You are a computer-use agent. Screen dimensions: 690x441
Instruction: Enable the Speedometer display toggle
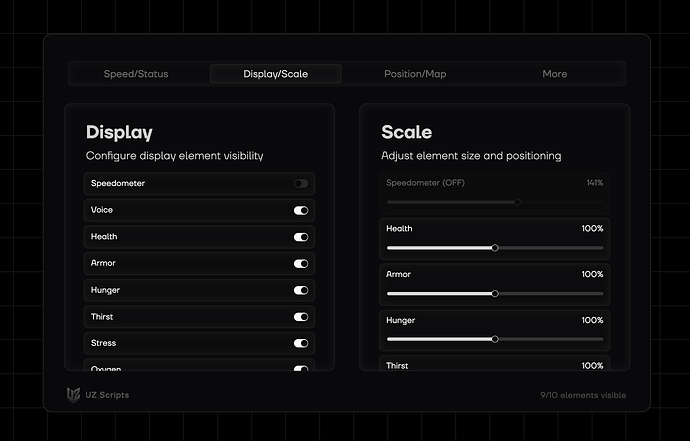coord(301,184)
